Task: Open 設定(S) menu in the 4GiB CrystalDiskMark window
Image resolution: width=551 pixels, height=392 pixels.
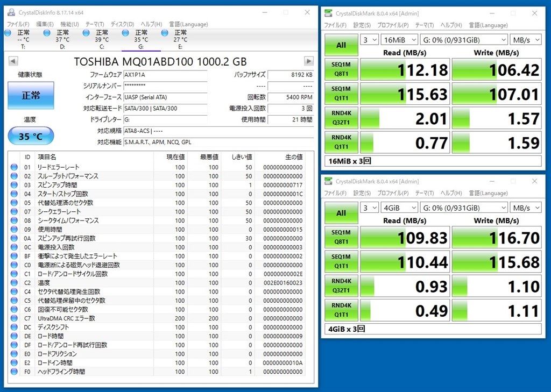Action: pyautogui.click(x=362, y=193)
